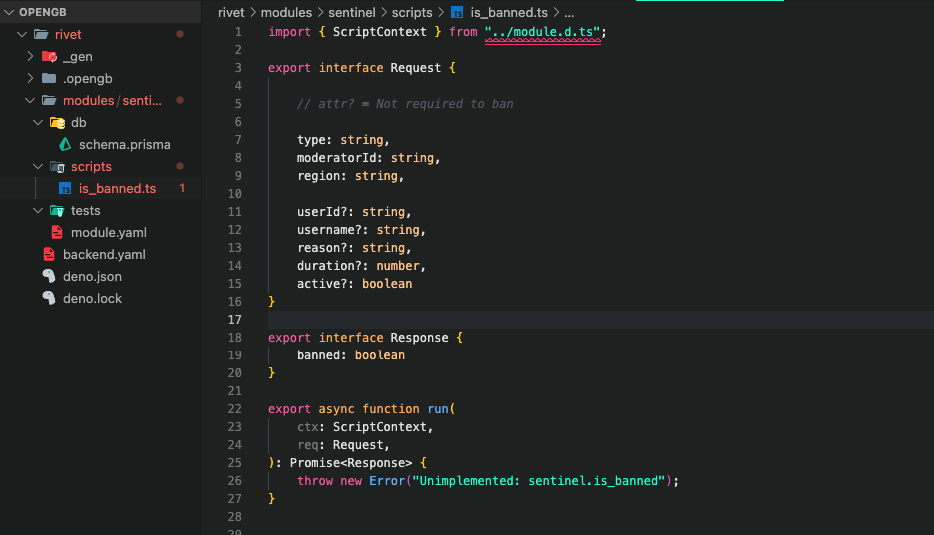Viewport: 934px width, 535px height.
Task: Click the breadcrumb ellipsis after is_banned.ts
Action: click(569, 13)
